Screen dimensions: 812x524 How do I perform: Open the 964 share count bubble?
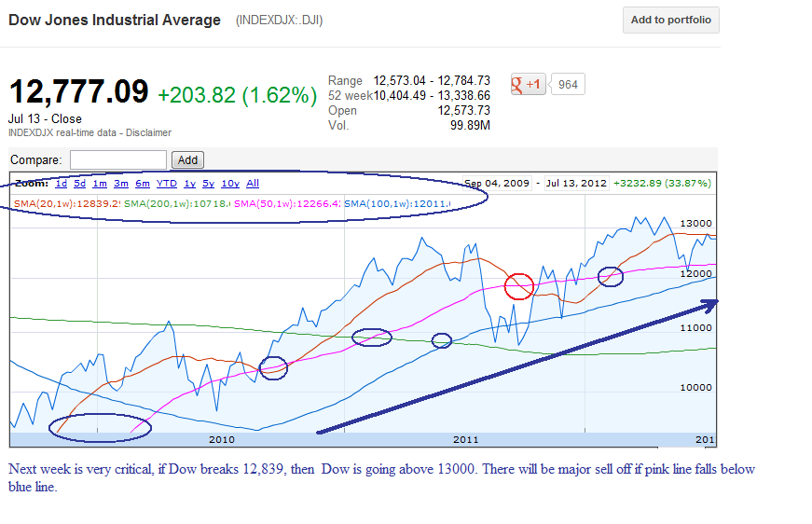pyautogui.click(x=568, y=85)
